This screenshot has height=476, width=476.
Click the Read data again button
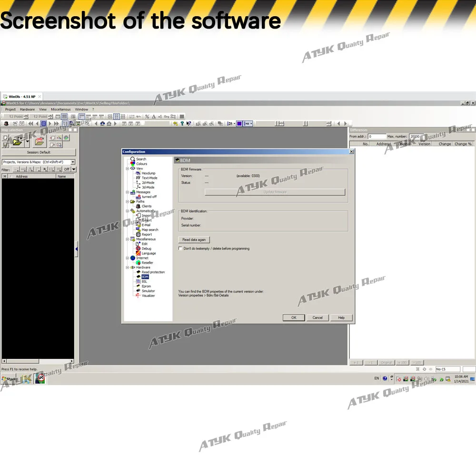(x=194, y=240)
